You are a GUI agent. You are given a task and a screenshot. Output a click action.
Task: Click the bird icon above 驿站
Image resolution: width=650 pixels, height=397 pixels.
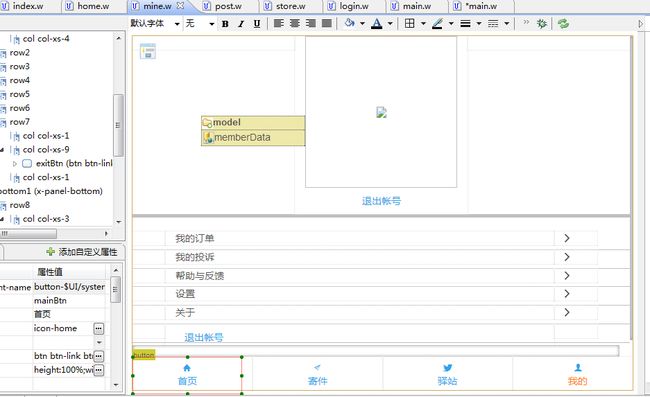[447, 368]
